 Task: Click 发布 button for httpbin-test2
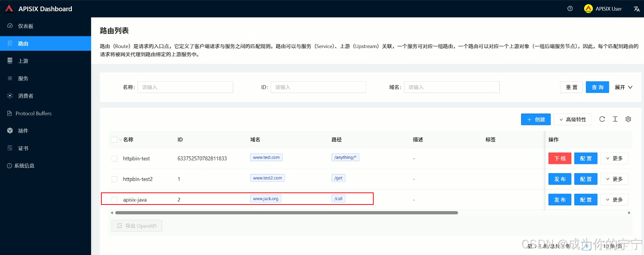560,179
